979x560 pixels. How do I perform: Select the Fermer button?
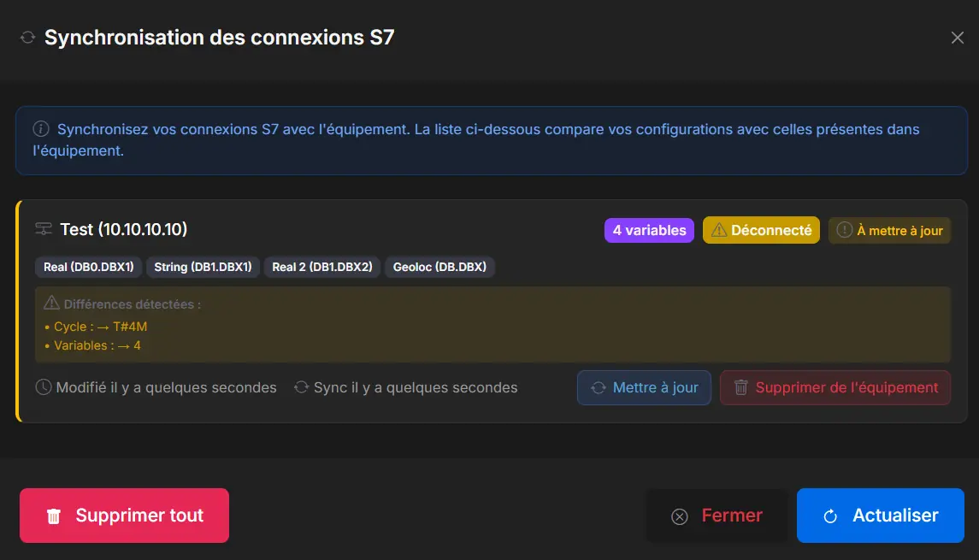tap(718, 516)
